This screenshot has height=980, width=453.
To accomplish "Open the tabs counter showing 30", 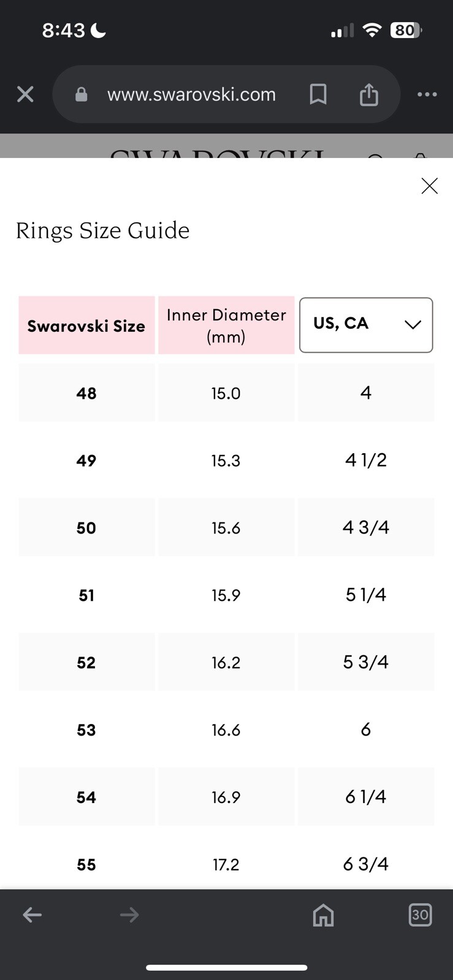I will [x=420, y=914].
